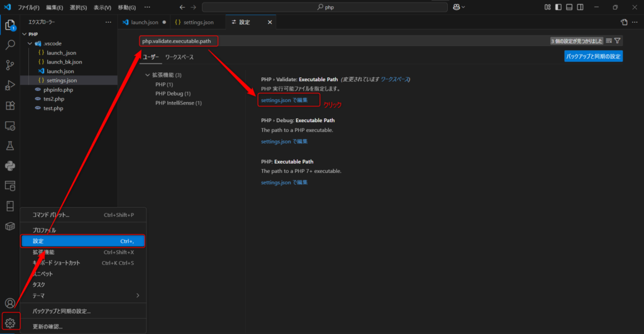Click the Accounts icon in activity bar
The height and width of the screenshot is (334, 644).
point(10,303)
